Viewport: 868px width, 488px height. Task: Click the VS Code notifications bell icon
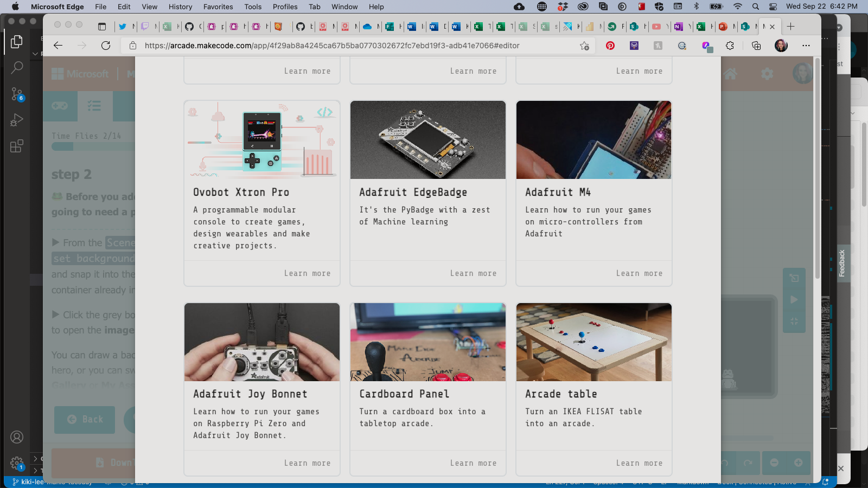(826, 481)
